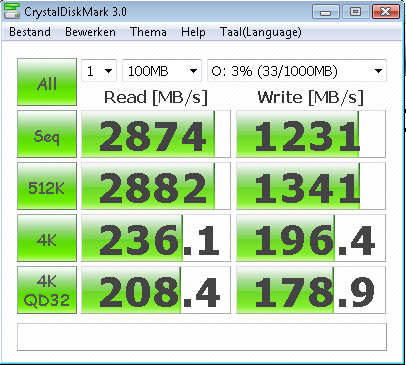Run all benchmarks with All button

pyautogui.click(x=47, y=82)
